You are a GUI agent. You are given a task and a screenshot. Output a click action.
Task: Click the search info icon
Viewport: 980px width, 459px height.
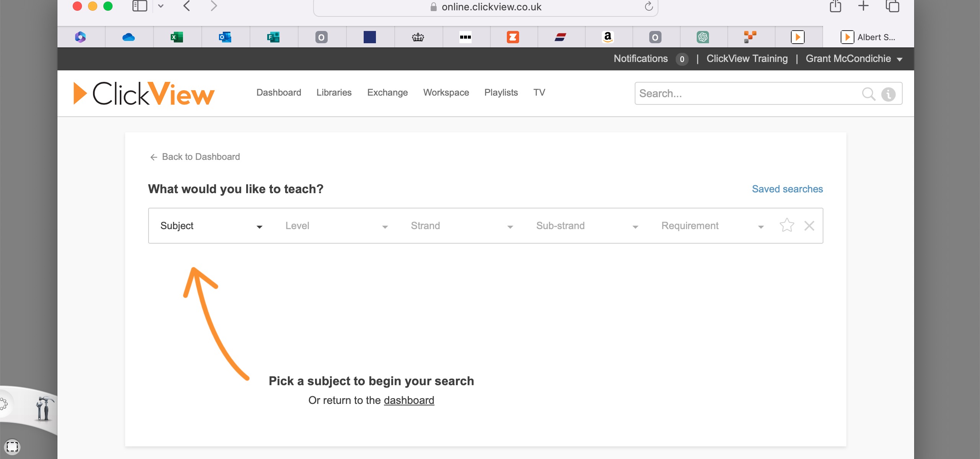pyautogui.click(x=888, y=94)
